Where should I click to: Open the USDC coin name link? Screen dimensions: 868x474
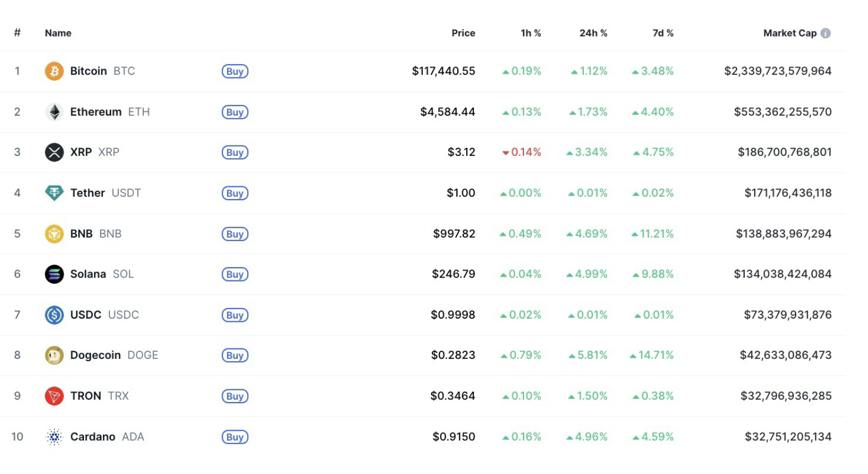[x=86, y=315]
